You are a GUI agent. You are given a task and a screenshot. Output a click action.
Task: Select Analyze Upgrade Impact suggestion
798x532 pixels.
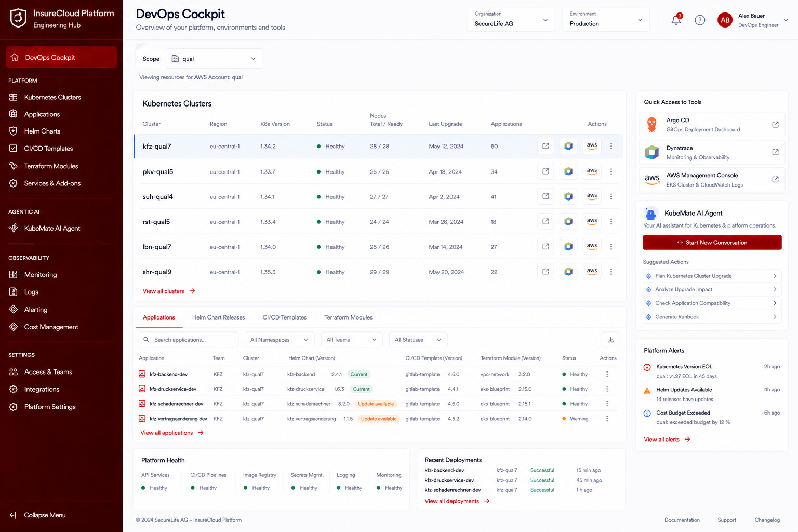[x=712, y=289]
